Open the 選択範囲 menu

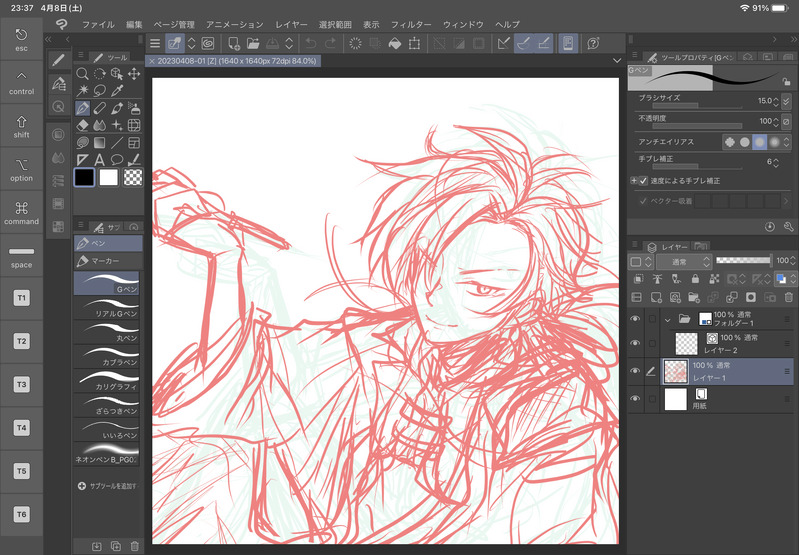tap(335, 24)
